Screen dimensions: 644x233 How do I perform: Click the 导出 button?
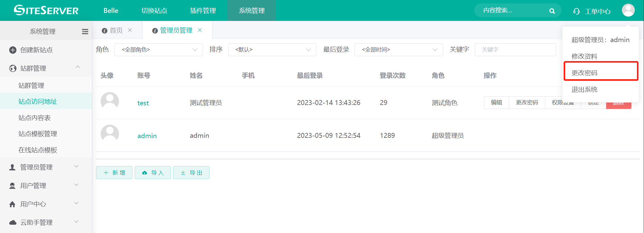(191, 173)
